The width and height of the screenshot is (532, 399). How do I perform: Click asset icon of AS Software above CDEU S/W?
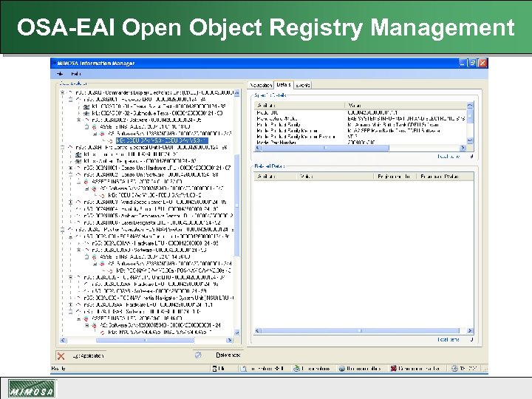[102, 134]
